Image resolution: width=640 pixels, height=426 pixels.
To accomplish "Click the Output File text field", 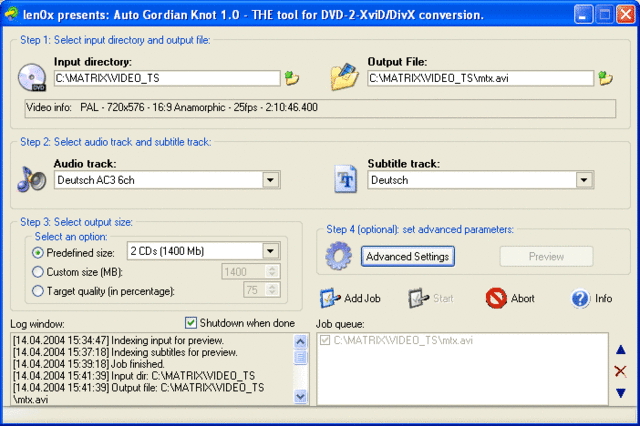I will (x=480, y=78).
